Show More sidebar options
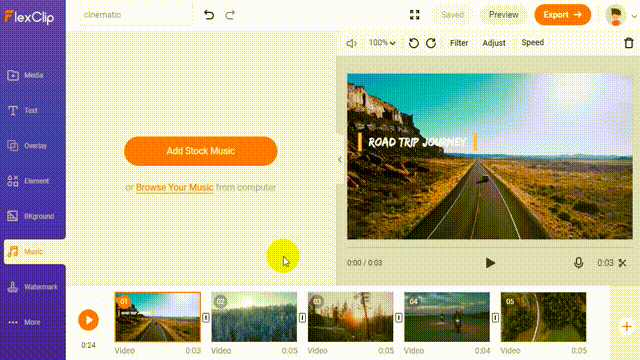 (x=24, y=322)
